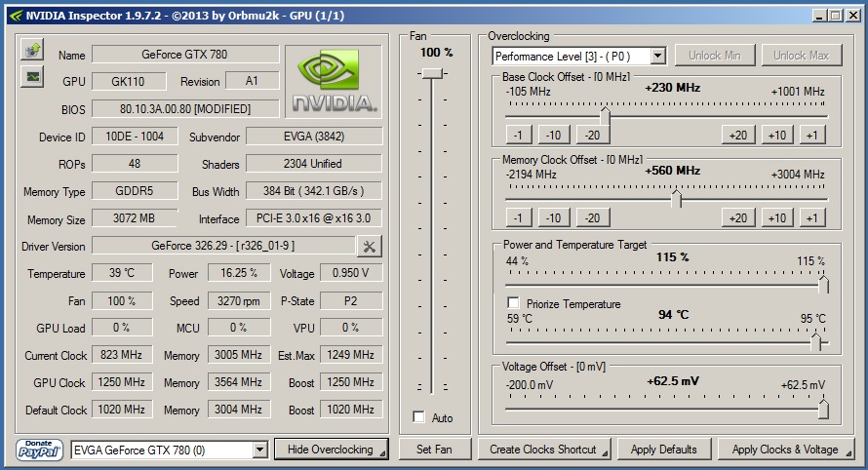The width and height of the screenshot is (868, 470).
Task: Click -1 under Base Clock Offset
Action: point(519,136)
